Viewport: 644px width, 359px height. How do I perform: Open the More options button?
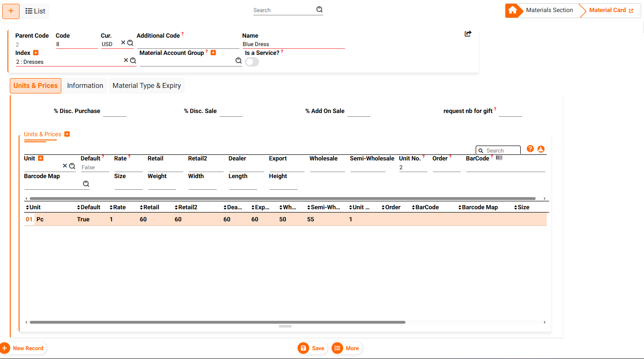(346, 348)
